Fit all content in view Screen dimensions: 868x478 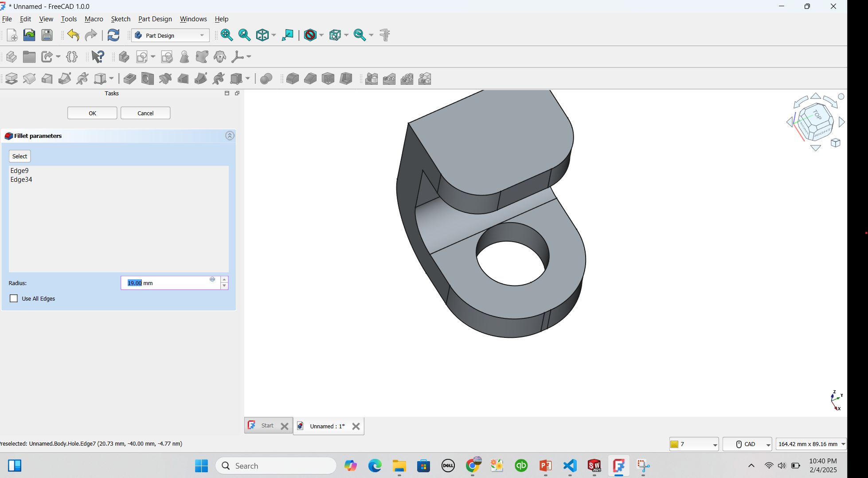click(x=227, y=35)
